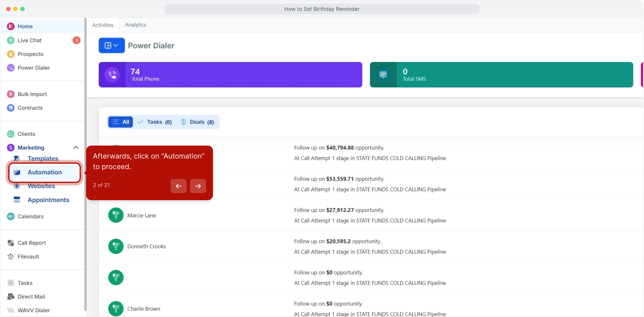Go back to previous tutorial step
The image size is (644, 317).
click(x=179, y=186)
